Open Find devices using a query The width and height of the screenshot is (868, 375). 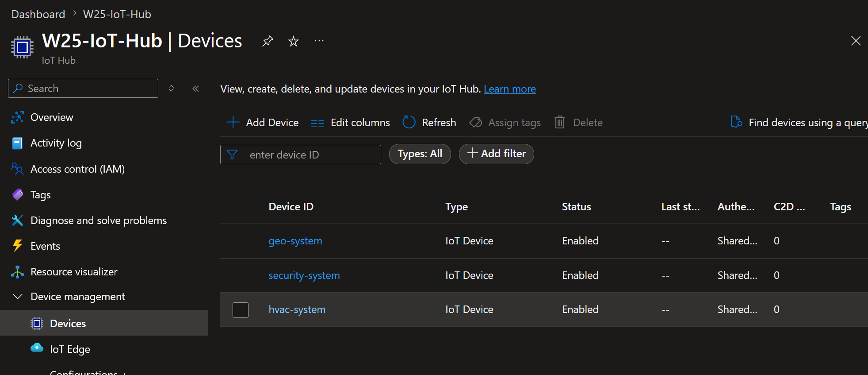[799, 123]
